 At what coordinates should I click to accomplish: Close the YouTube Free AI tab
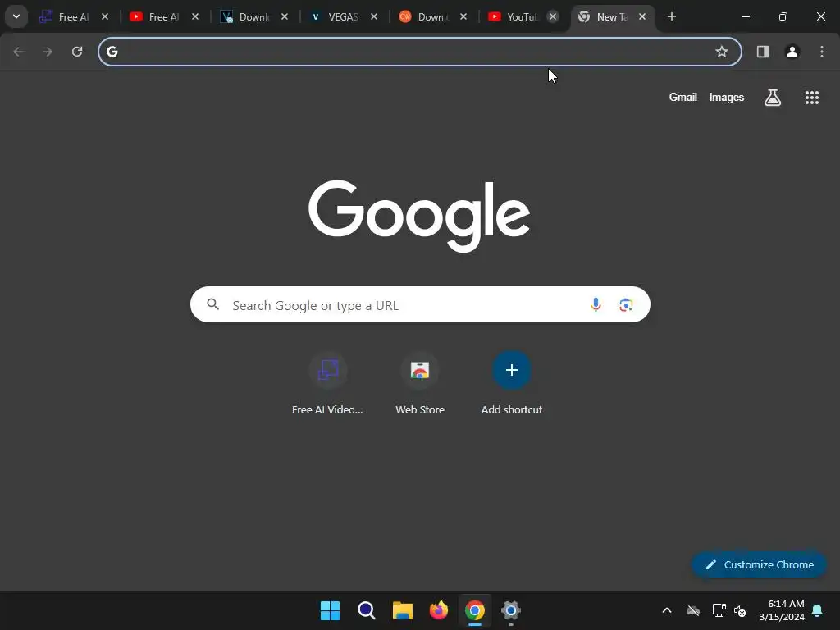click(x=195, y=16)
